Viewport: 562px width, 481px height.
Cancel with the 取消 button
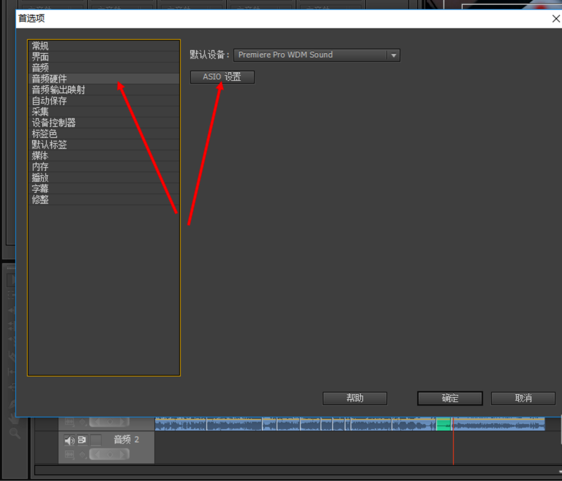point(523,398)
